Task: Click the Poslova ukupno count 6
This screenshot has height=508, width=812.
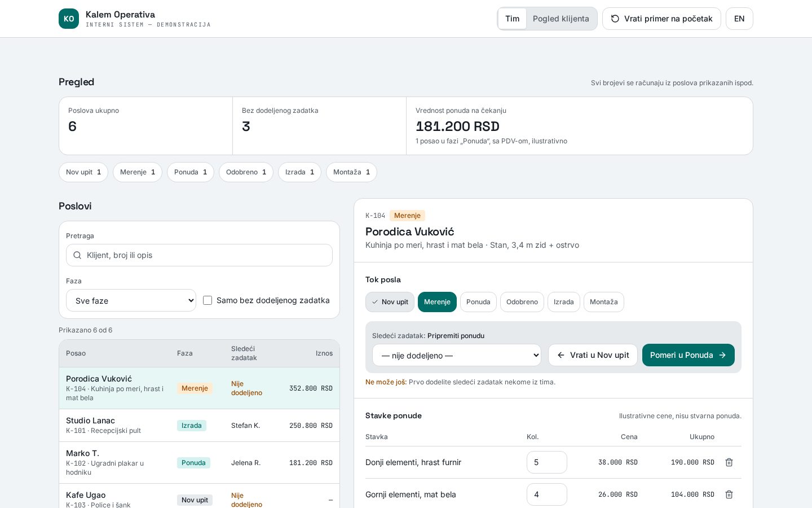Action: coord(72,126)
